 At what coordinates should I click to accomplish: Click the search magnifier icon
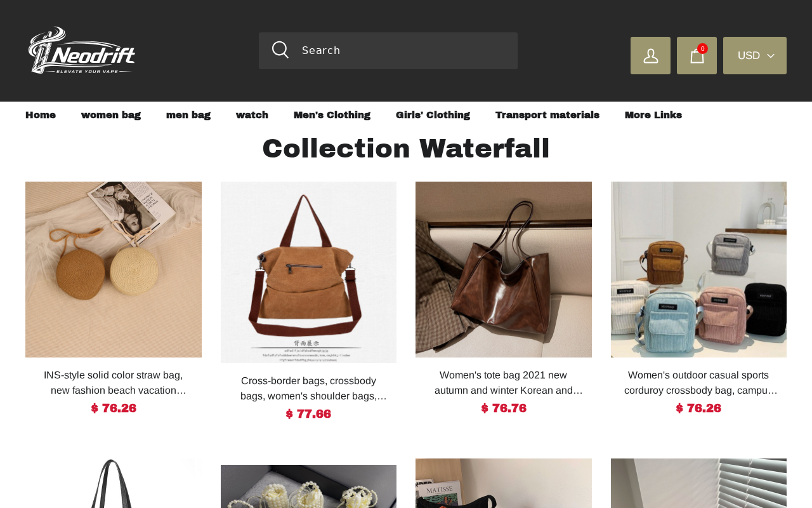[x=280, y=50]
